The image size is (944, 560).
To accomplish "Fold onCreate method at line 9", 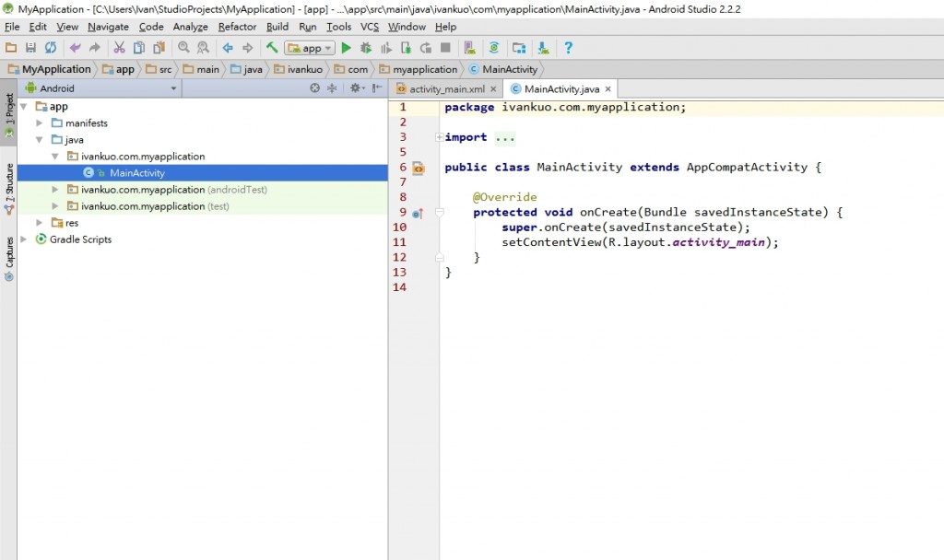I will click(x=440, y=213).
